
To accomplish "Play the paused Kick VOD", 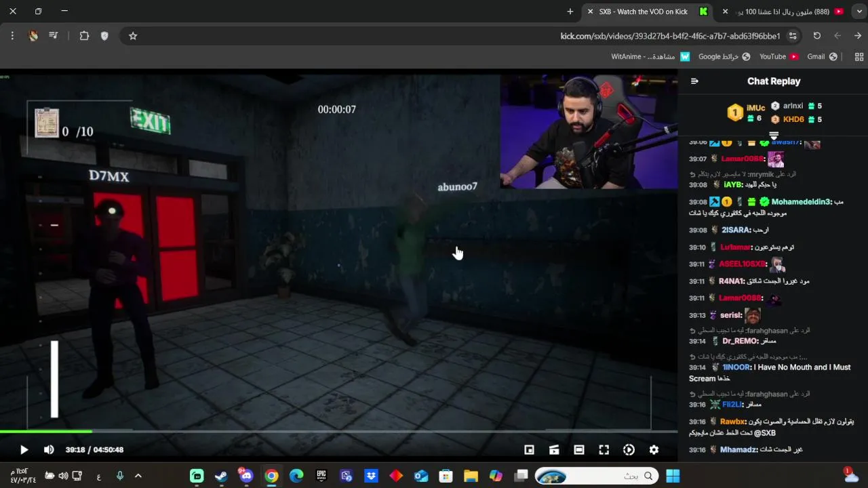I will 24,449.
